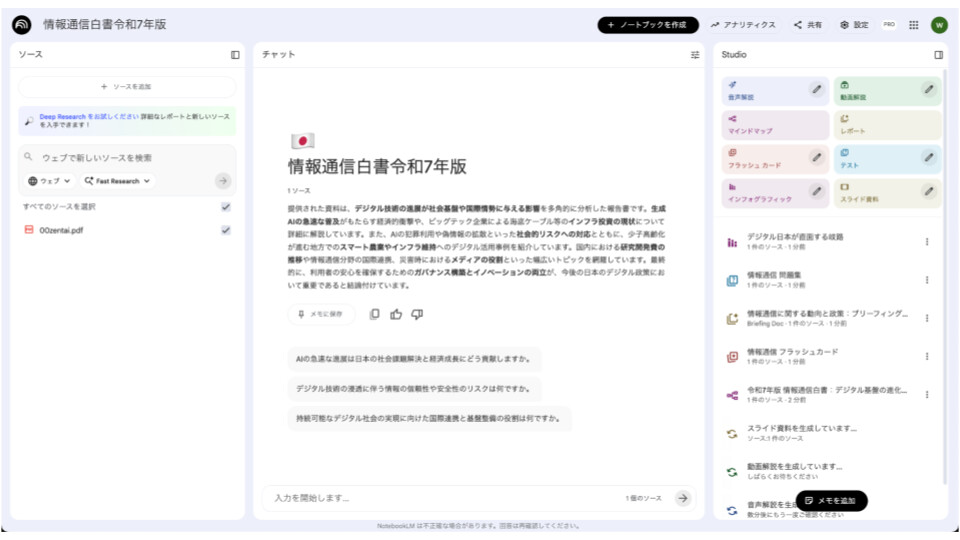Viewport: 960px width, 540px height.
Task: Open アナリティクス in the top bar
Action: (743, 25)
